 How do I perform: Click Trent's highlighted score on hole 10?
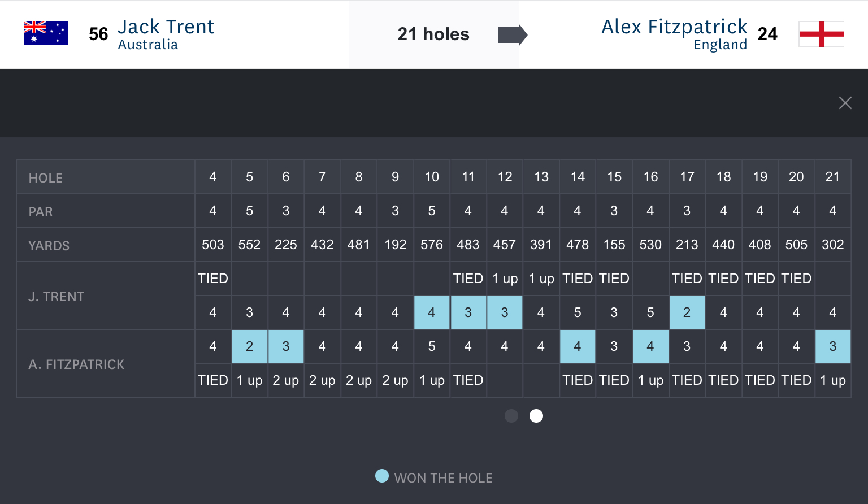[x=432, y=312]
